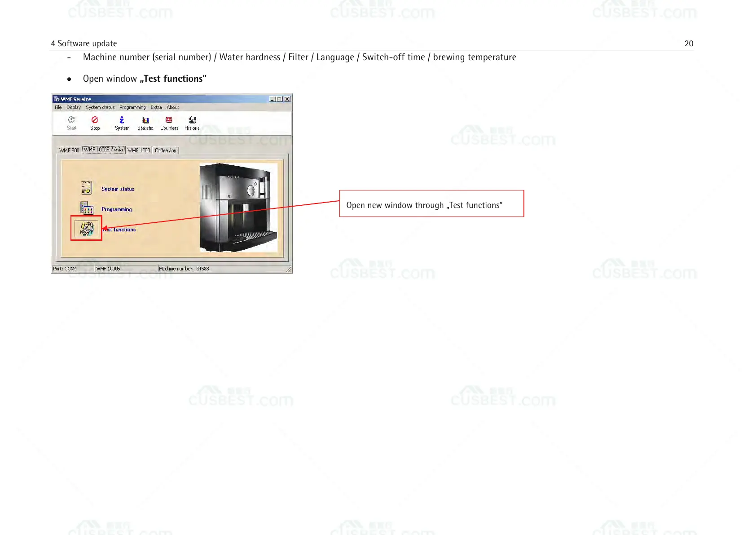Open the Programming menu
Screen dimensions: 756x535
click(x=132, y=107)
